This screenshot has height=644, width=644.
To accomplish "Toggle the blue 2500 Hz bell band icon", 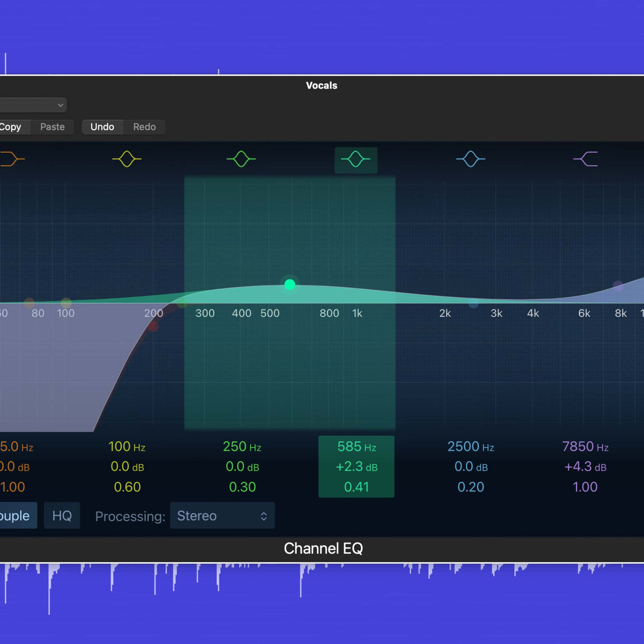I will 471,159.
